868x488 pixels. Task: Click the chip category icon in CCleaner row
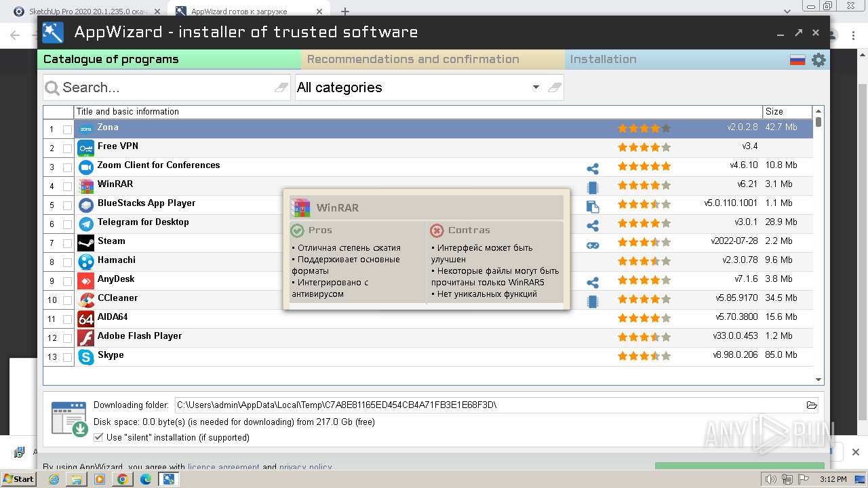pyautogui.click(x=593, y=302)
